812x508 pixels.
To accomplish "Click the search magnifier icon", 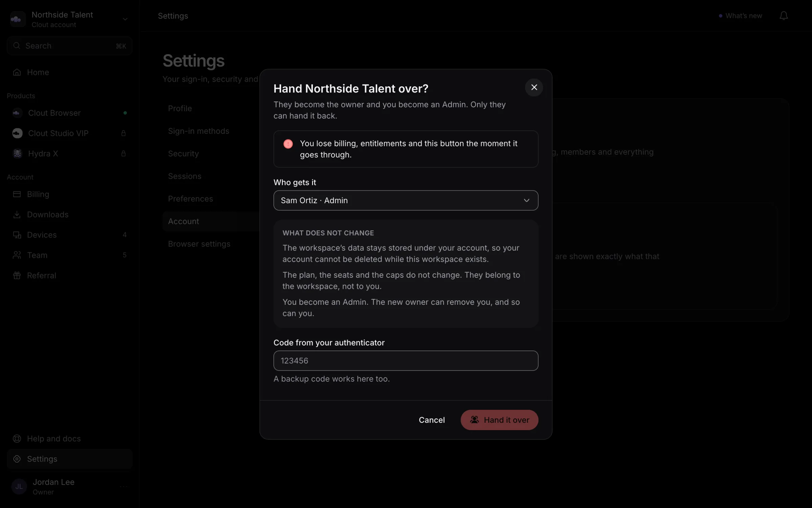I will tap(17, 45).
